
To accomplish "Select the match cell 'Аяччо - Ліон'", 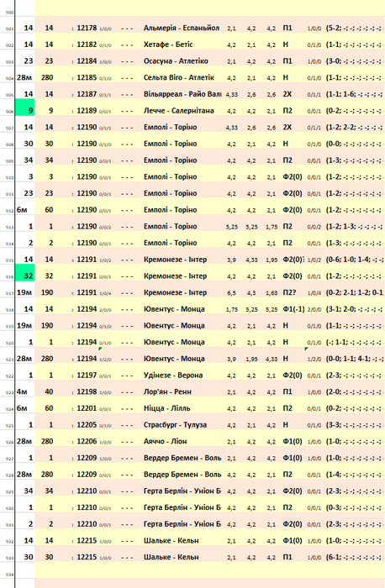I will click(165, 441).
